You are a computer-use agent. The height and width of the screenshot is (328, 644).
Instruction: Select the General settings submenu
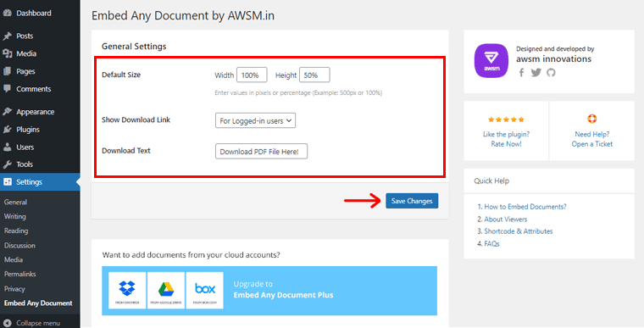[15, 203]
